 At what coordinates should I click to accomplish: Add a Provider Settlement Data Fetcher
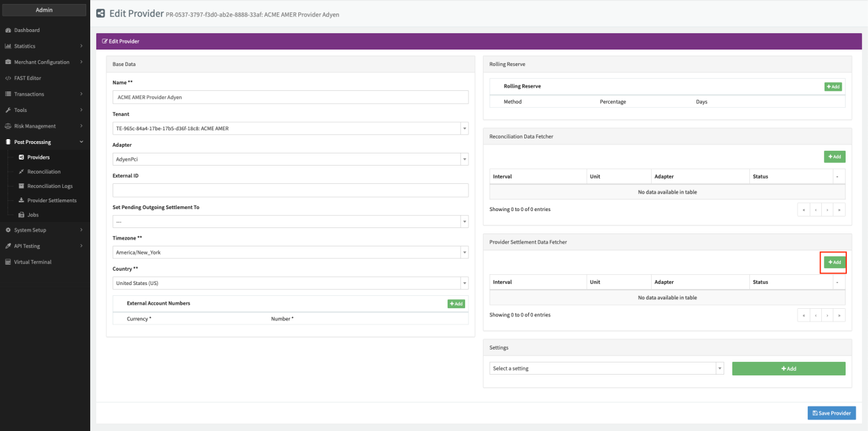[x=834, y=262]
